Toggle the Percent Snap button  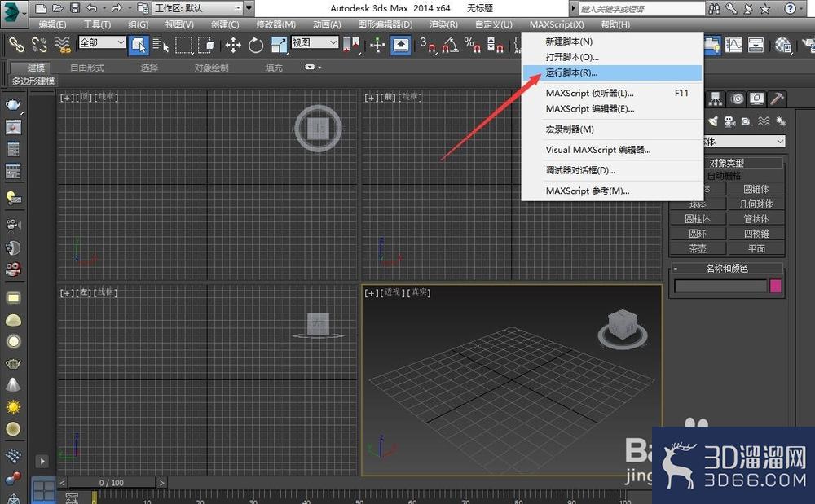click(472, 45)
